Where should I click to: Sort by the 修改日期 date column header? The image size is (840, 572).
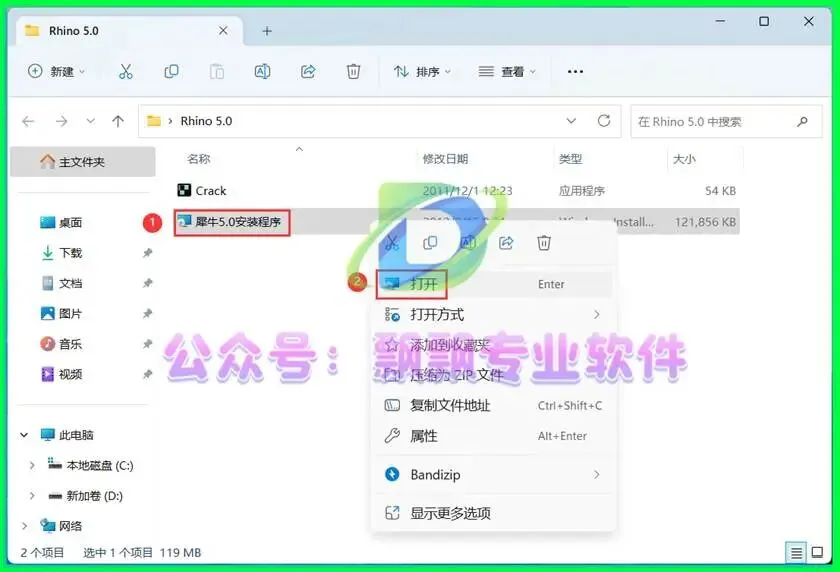coord(445,159)
